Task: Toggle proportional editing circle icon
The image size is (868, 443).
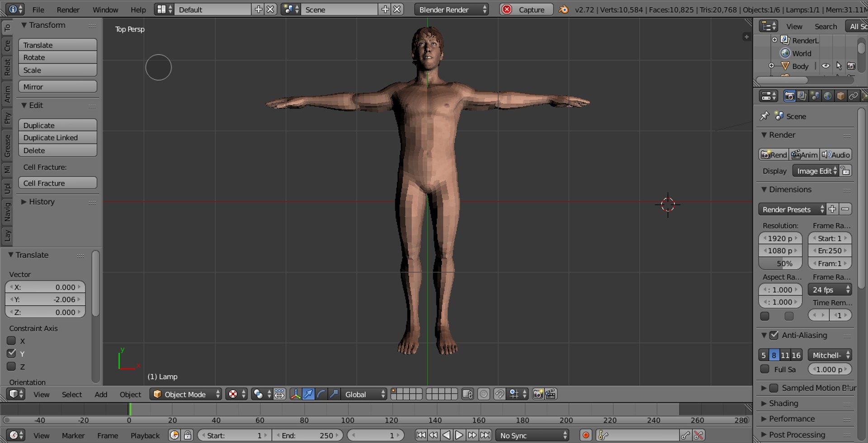Action: pyautogui.click(x=484, y=394)
